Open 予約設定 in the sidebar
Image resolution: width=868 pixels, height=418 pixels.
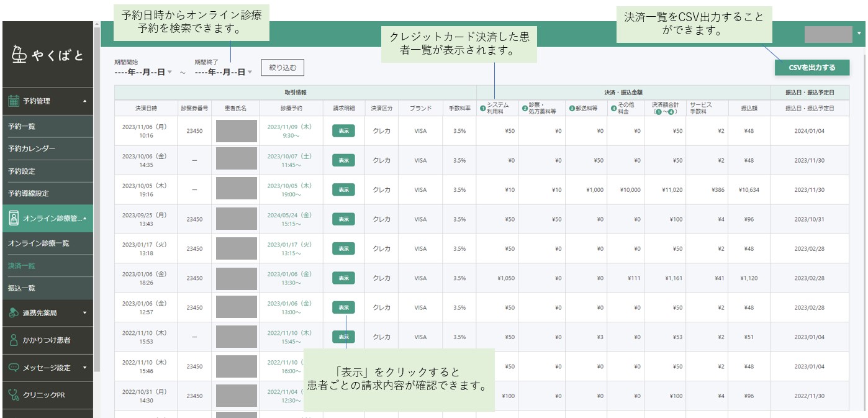click(47, 171)
